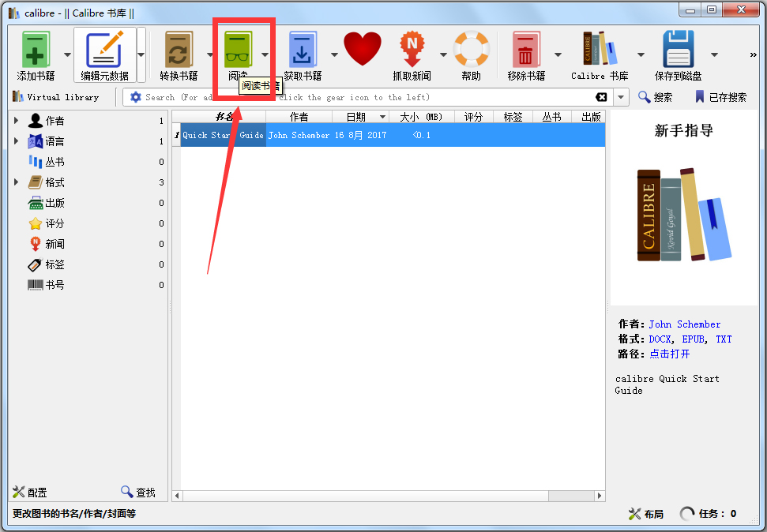Click the red heart donate icon
Screen dimensions: 767x532
pyautogui.click(x=363, y=49)
